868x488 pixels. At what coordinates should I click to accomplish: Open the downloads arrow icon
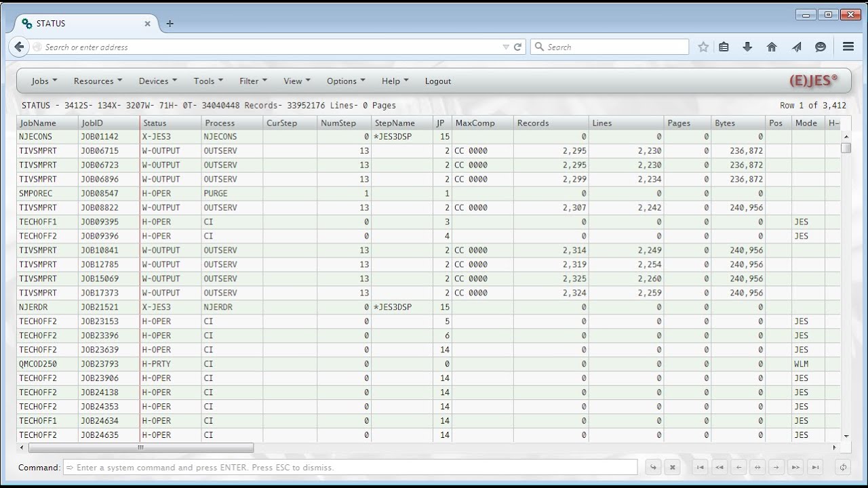click(747, 47)
